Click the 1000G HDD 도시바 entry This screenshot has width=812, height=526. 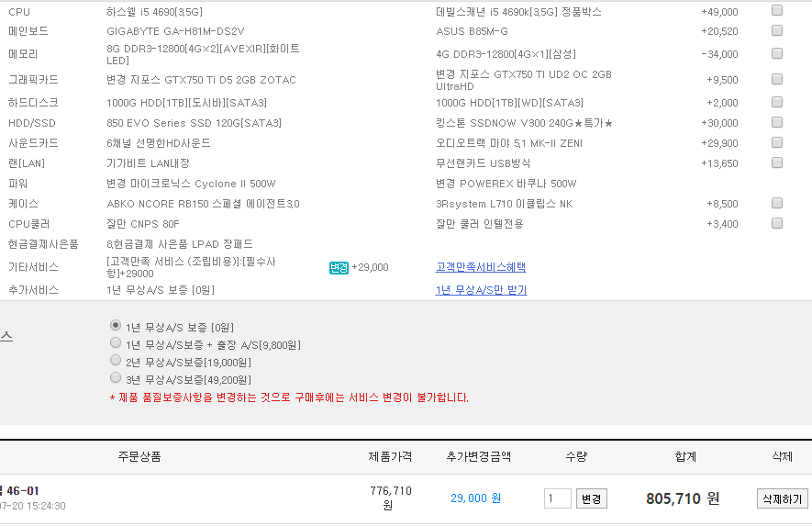pos(186,103)
